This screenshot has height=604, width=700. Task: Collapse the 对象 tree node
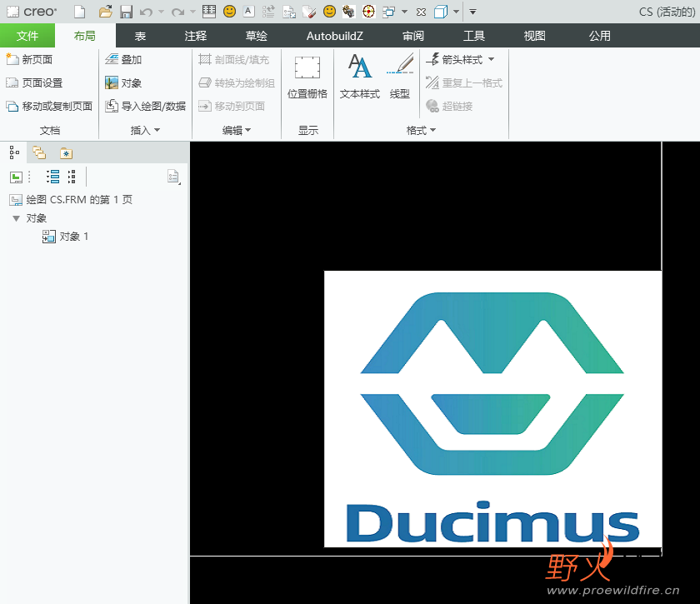click(16, 218)
